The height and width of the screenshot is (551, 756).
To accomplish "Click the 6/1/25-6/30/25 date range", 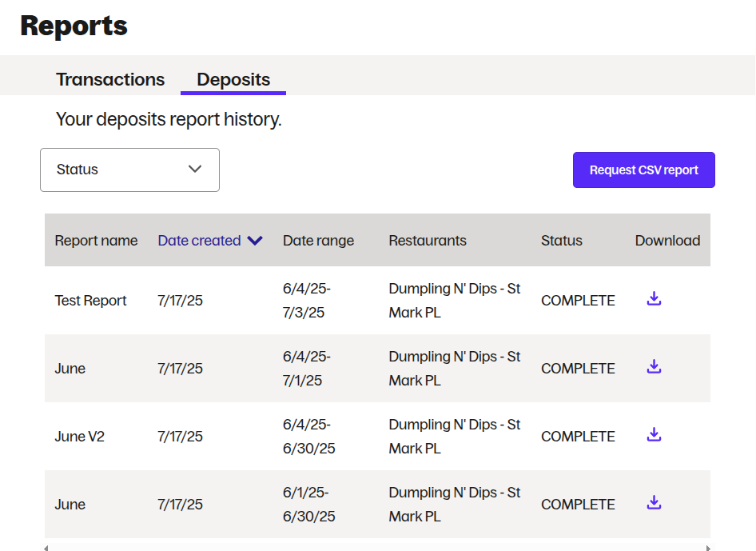I will tap(308, 505).
